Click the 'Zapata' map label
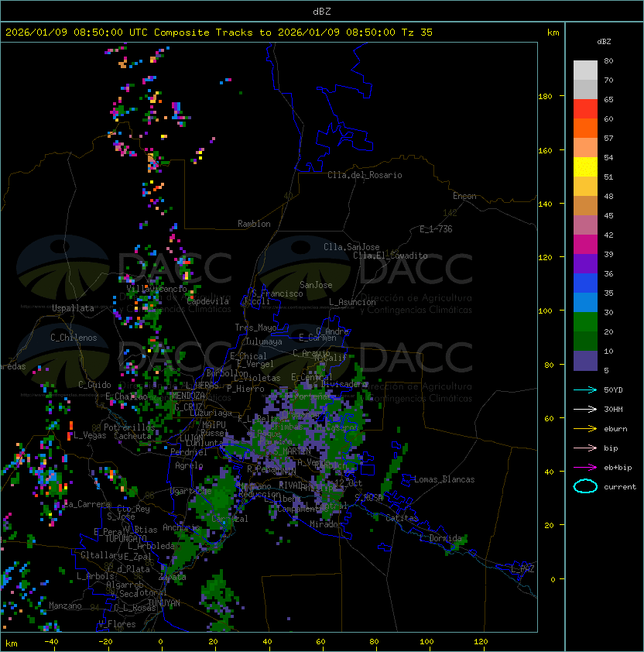Viewport: 644px width, 652px height. [x=172, y=577]
